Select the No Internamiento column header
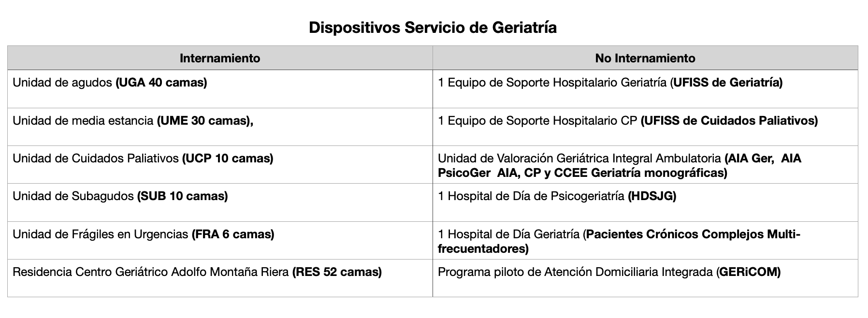The width and height of the screenshot is (868, 318). (x=645, y=58)
